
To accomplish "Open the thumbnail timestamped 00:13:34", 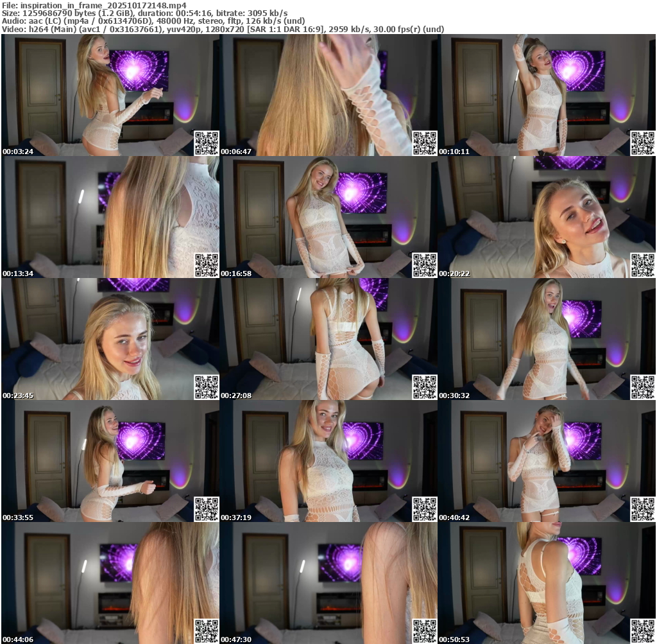I will point(110,217).
